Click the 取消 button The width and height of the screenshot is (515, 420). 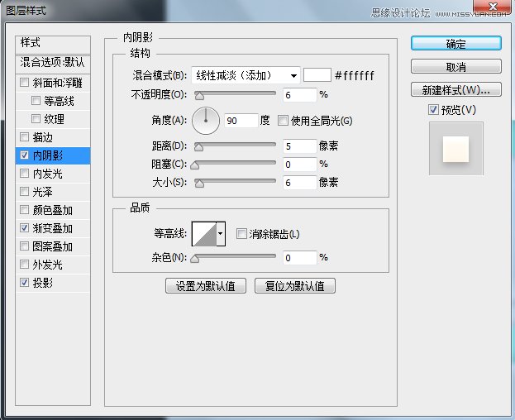455,67
